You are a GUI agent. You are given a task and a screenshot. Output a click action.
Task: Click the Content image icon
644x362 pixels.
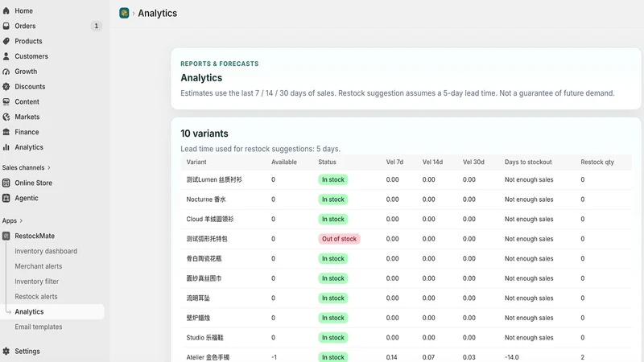click(x=6, y=102)
